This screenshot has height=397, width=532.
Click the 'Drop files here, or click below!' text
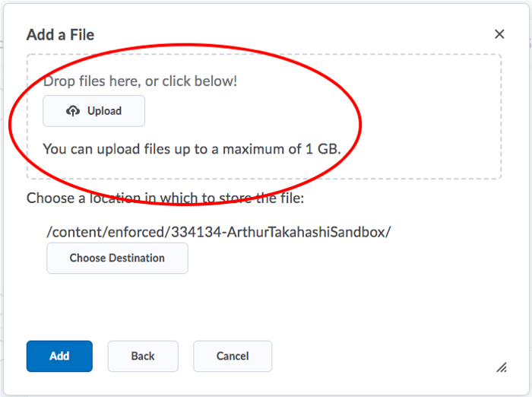[140, 81]
